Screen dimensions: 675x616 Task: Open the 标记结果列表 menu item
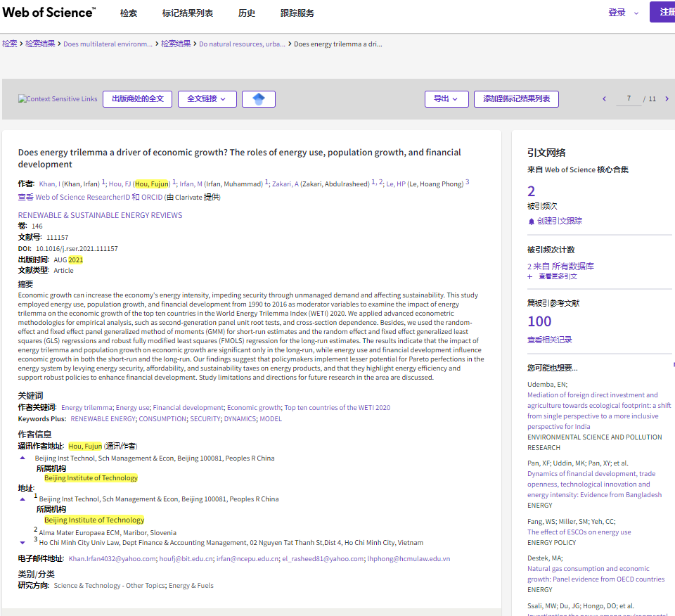tap(187, 13)
